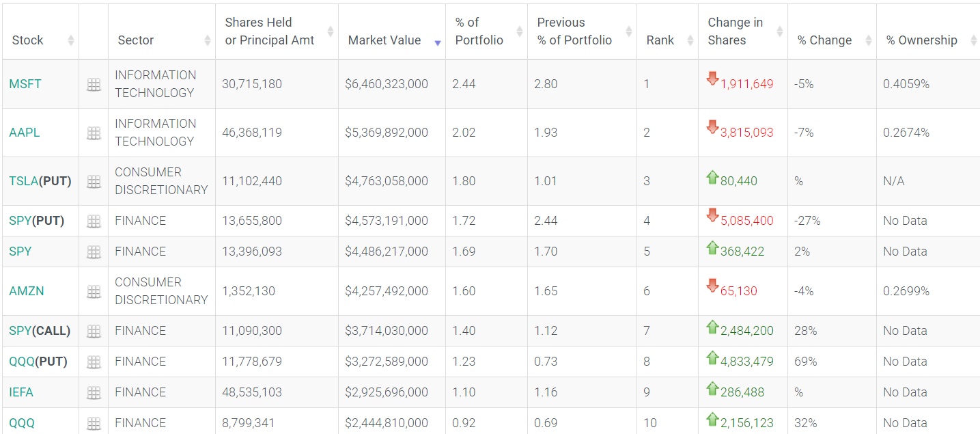Viewport: 980px width, 434px height.
Task: Click the QQQ market value cell $2,444,810,000
Action: (387, 423)
